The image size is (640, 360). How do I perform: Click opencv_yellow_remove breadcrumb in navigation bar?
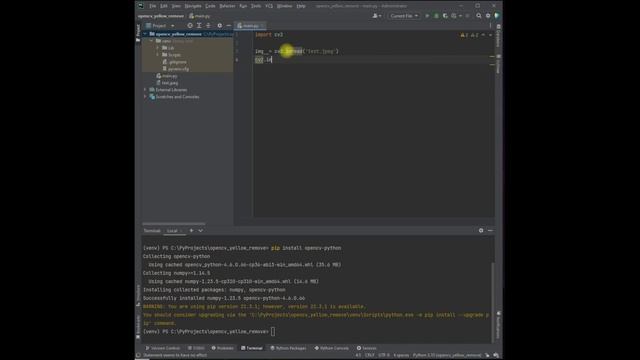click(161, 16)
